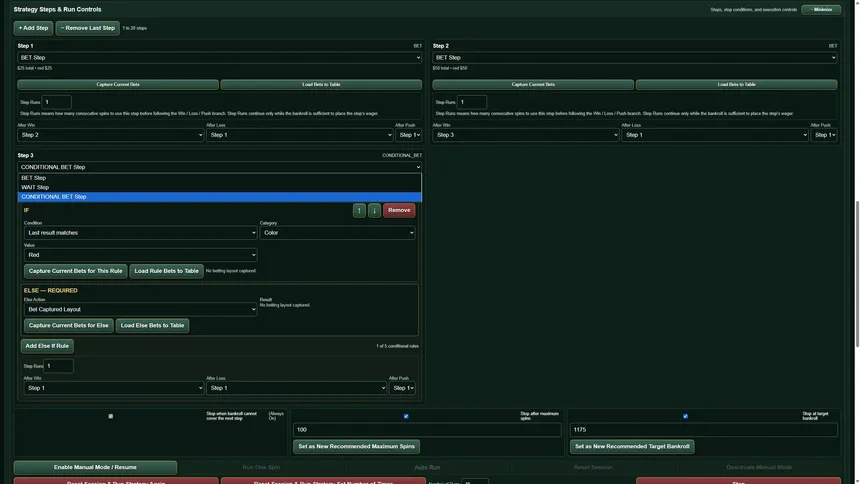Toggle stop when bankroll cannot cover checkbox
The height and width of the screenshot is (484, 860).
click(111, 417)
